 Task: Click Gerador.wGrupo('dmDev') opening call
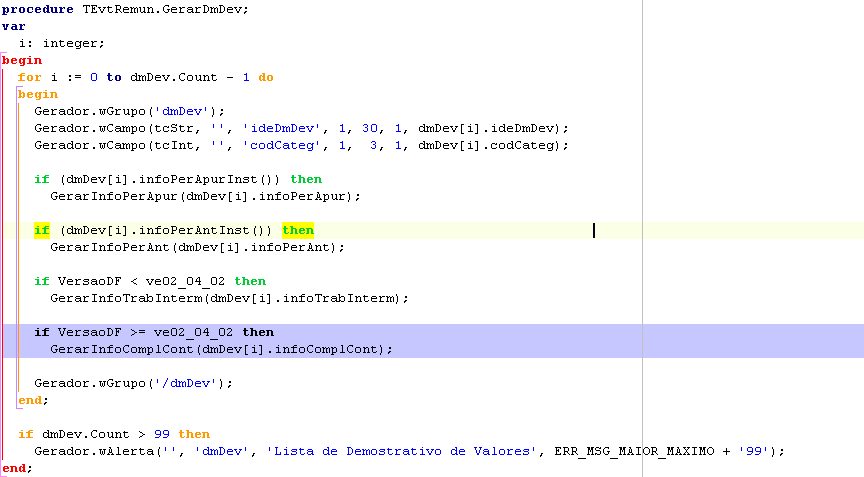tap(129, 112)
